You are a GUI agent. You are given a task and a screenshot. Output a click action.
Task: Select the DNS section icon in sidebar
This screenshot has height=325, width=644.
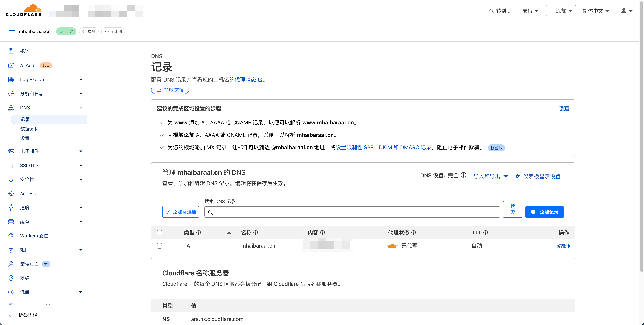point(11,107)
